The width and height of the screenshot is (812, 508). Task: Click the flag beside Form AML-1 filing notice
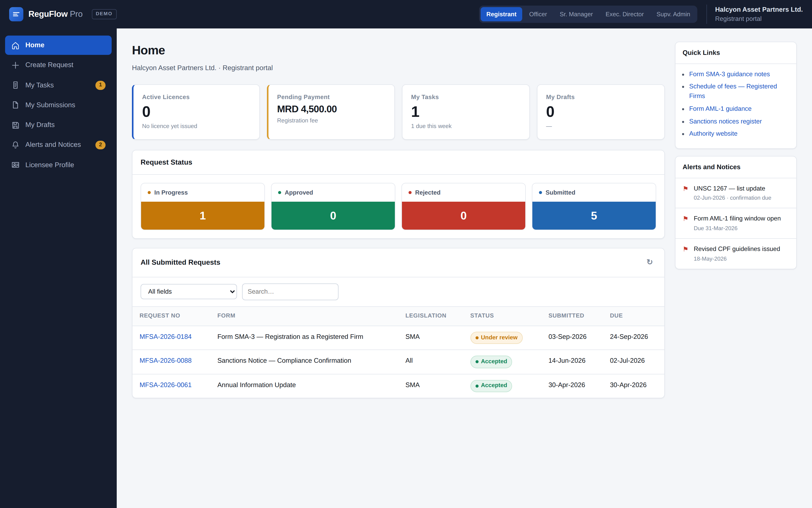click(685, 218)
